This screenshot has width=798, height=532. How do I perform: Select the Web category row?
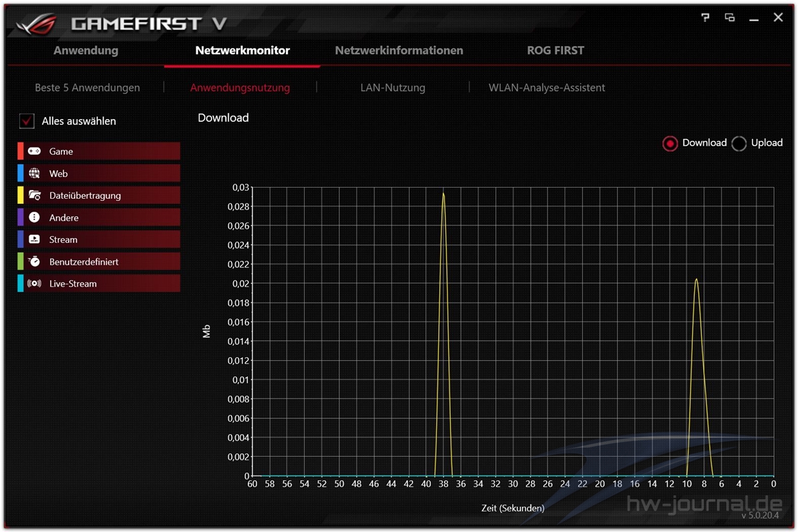[98, 173]
